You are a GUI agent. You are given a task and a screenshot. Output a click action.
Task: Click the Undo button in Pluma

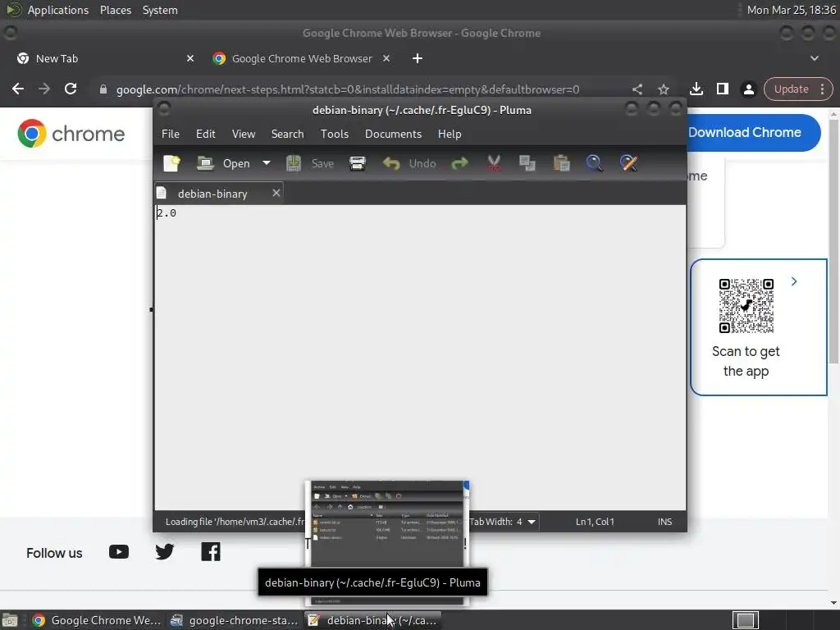(410, 163)
